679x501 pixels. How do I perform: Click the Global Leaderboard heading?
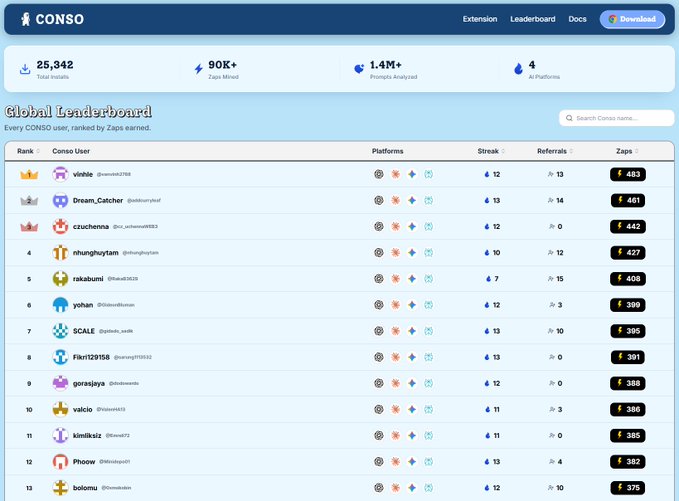point(78,112)
